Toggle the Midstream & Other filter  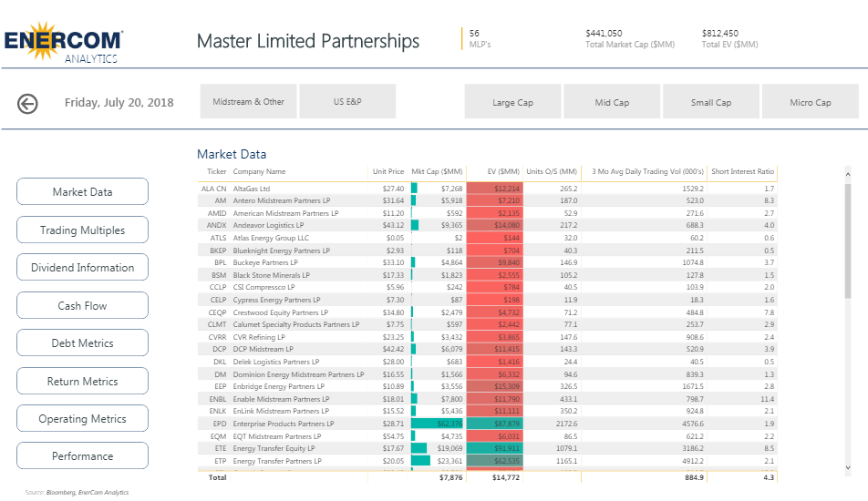[x=248, y=102]
